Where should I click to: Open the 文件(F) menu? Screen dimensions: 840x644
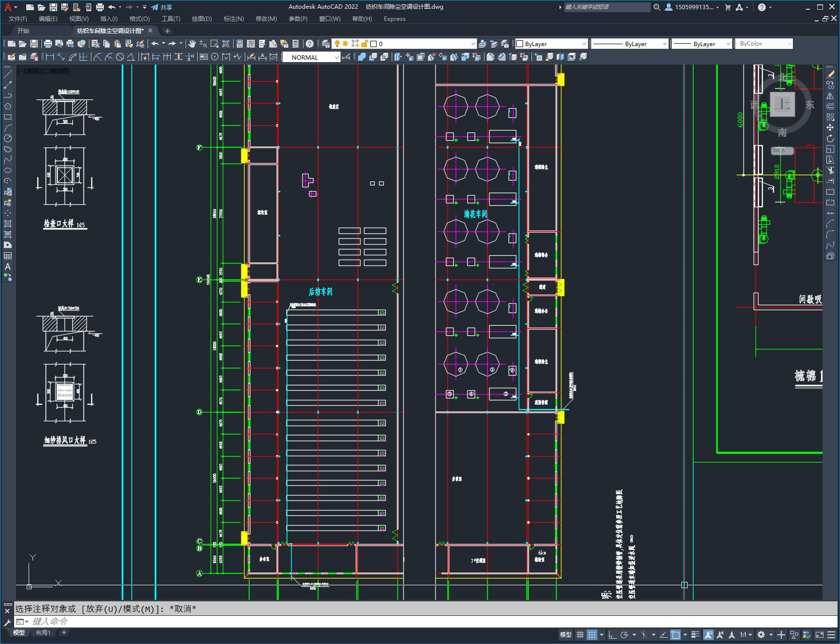18,18
